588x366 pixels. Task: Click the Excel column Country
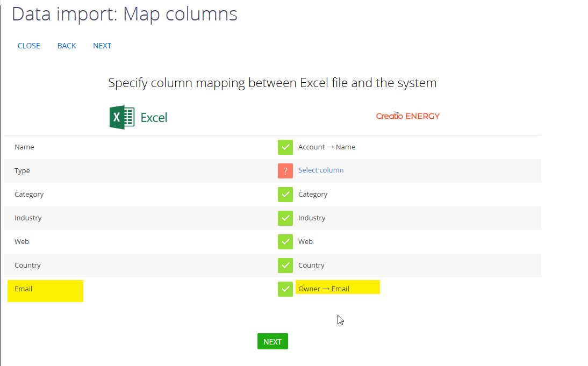pyautogui.click(x=27, y=265)
